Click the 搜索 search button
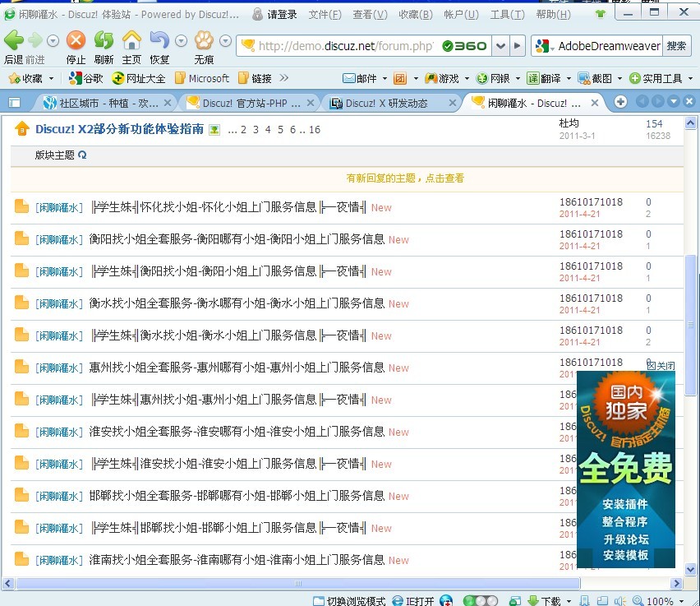 [676, 45]
